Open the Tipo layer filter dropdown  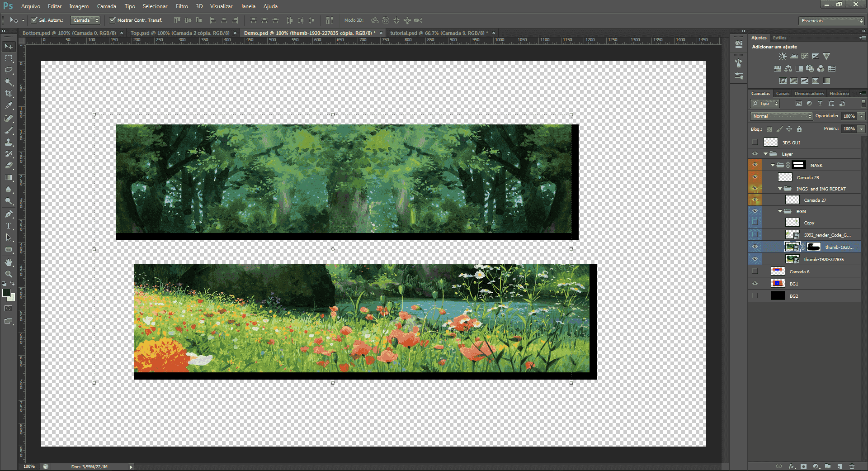[765, 104]
